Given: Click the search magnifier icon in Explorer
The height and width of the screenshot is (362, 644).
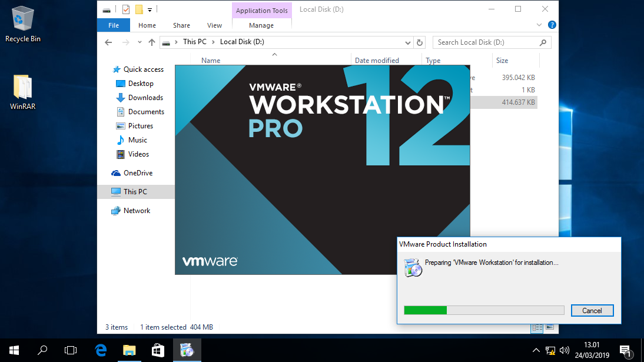Looking at the screenshot, I should coord(543,42).
